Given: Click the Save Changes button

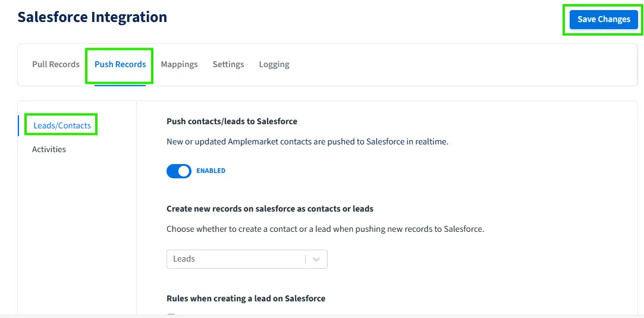Looking at the screenshot, I should 603,20.
